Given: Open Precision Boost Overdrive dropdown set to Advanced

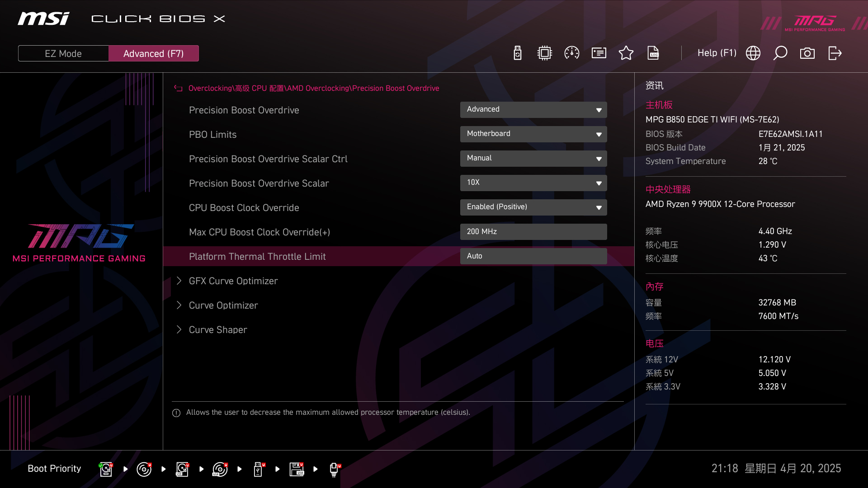Looking at the screenshot, I should pyautogui.click(x=533, y=109).
